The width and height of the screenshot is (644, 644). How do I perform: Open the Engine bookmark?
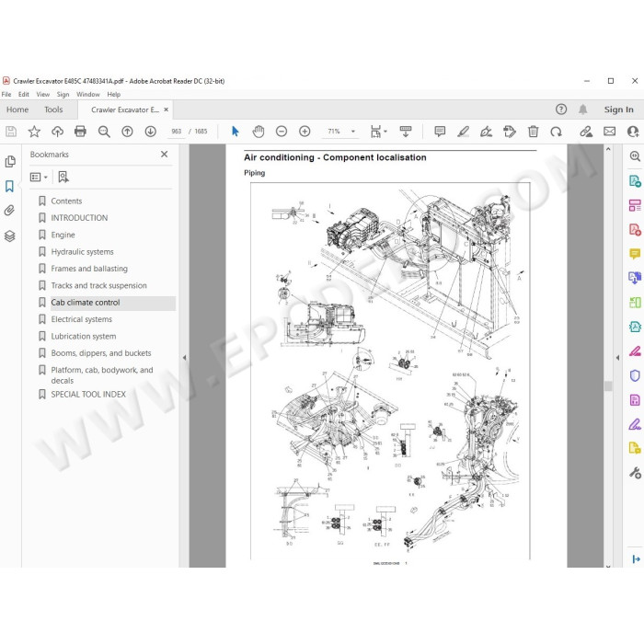(x=63, y=235)
